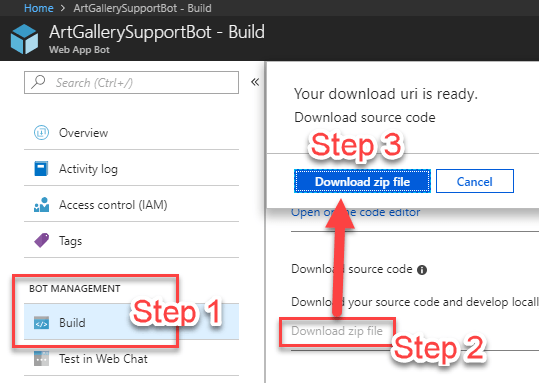Click the purple Tags icon
The width and height of the screenshot is (539, 383).
[x=42, y=240]
